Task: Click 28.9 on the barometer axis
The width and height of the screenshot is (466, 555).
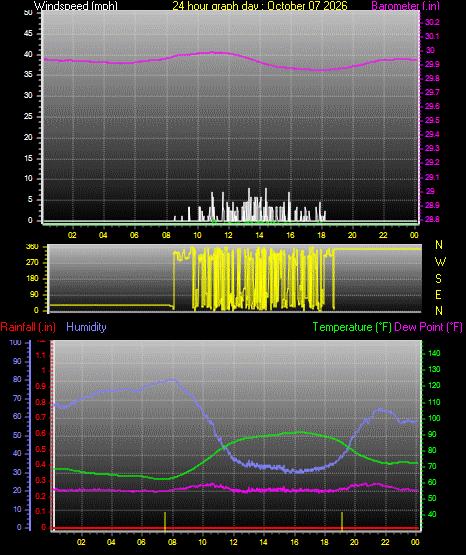Action: pyautogui.click(x=432, y=205)
